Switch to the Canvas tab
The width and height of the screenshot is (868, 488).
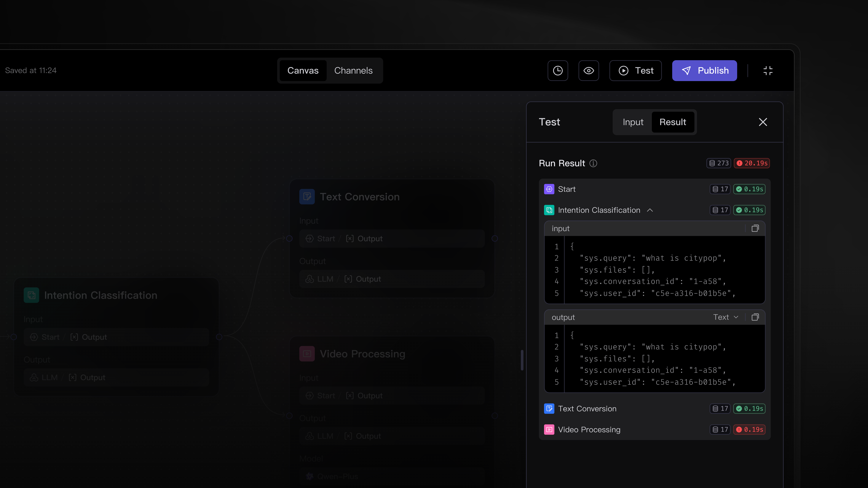[x=303, y=71]
